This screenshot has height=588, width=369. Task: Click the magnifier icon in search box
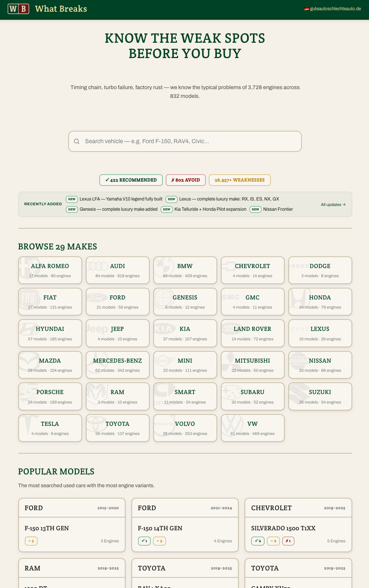tap(77, 141)
